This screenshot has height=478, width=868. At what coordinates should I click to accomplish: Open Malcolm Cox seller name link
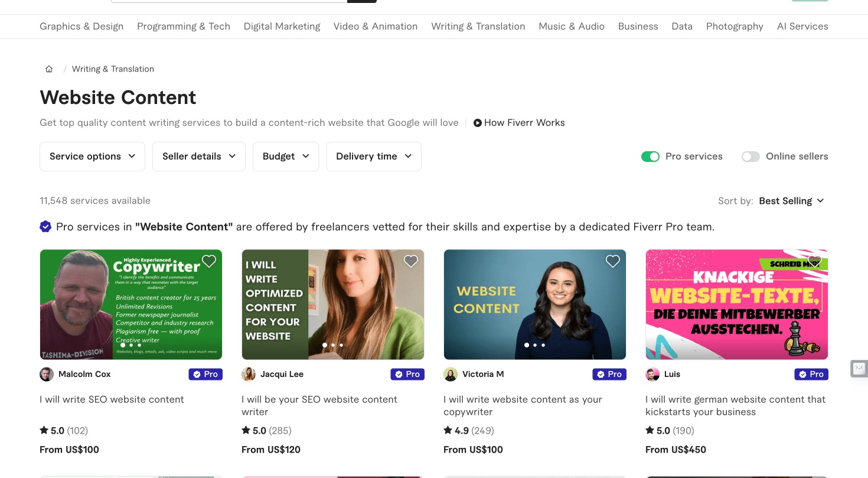click(84, 374)
